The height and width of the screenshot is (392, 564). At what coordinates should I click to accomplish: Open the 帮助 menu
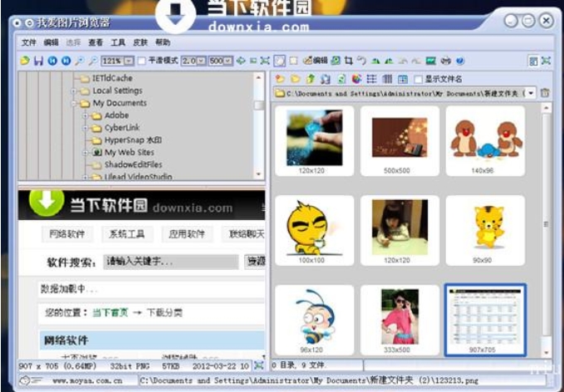163,42
